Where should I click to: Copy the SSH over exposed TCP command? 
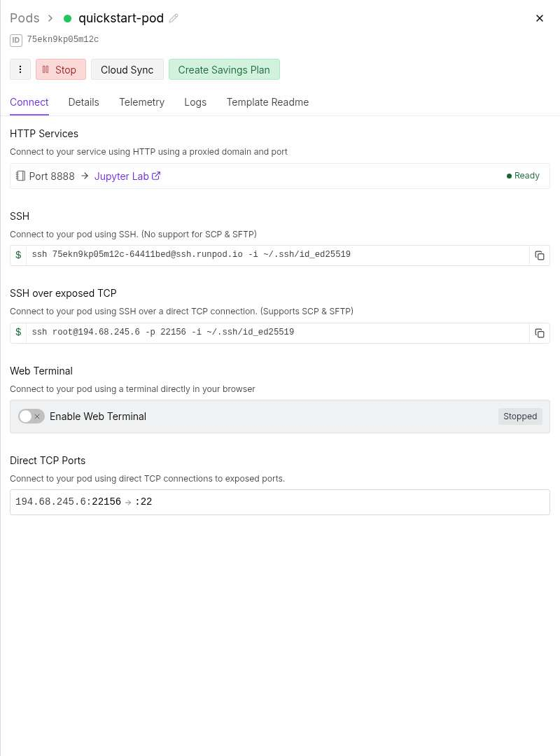(x=540, y=333)
